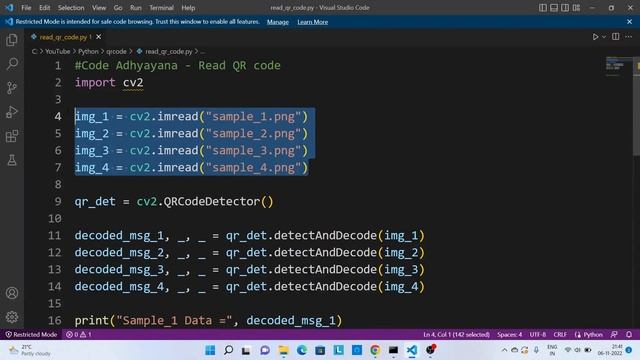This screenshot has width=640, height=360.
Task: Show hidden system tray icons
Action: click(x=504, y=350)
